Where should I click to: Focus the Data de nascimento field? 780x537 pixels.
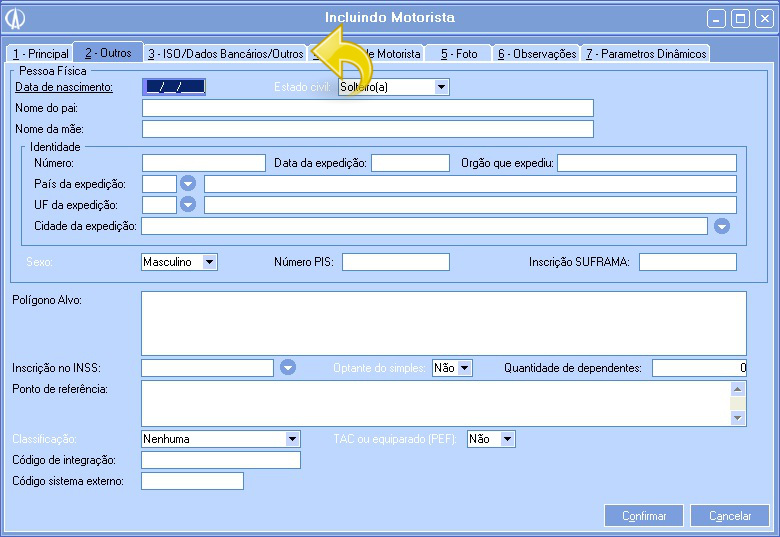pyautogui.click(x=174, y=87)
